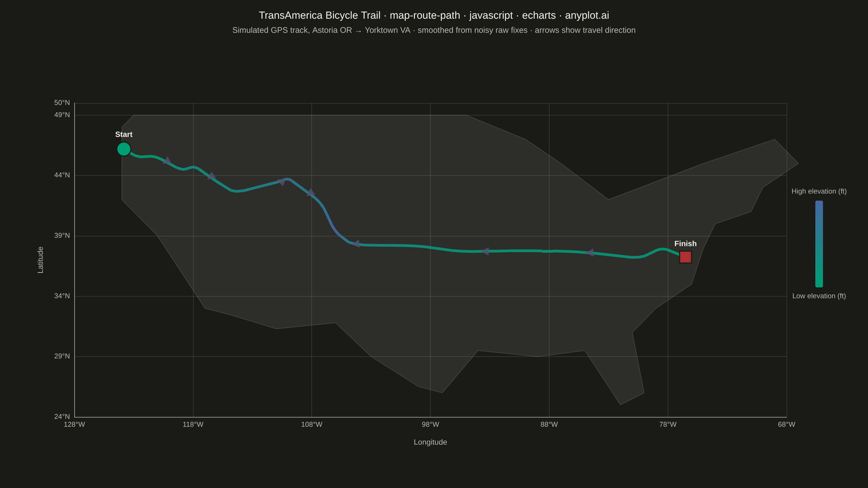Image resolution: width=868 pixels, height=488 pixels.
Task: Click the Finish text label
Action: click(685, 243)
